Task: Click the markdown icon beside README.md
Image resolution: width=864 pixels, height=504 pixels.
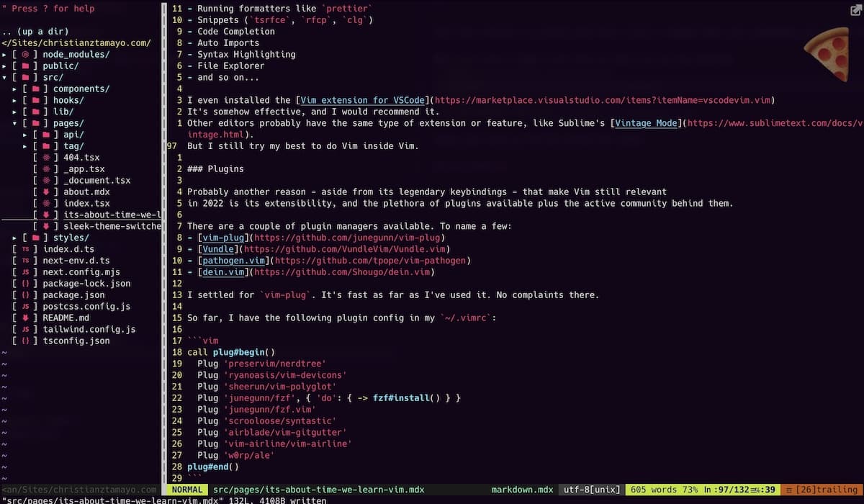Action: (26, 318)
